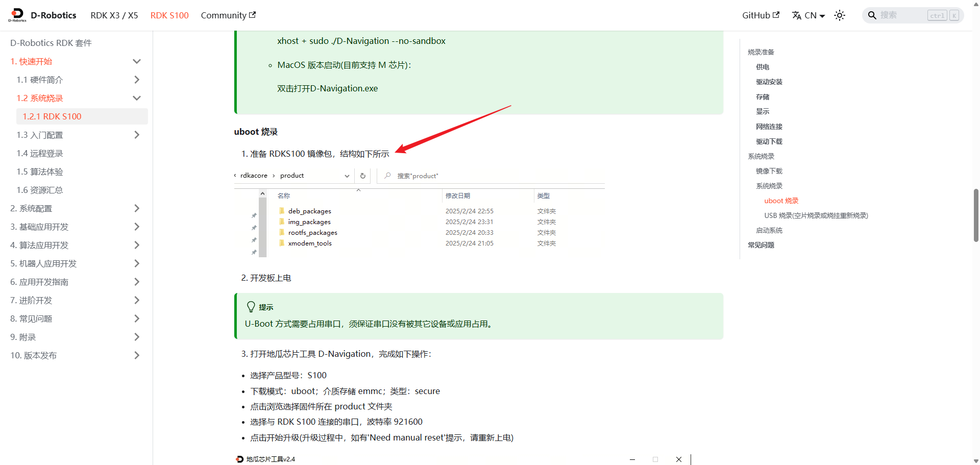Expand the 4. 算法应用开发 chevron
Viewport: 980px width, 465px height.
[137, 245]
